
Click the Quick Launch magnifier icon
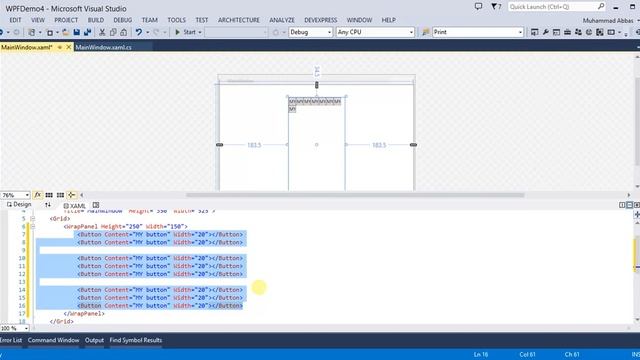point(601,7)
